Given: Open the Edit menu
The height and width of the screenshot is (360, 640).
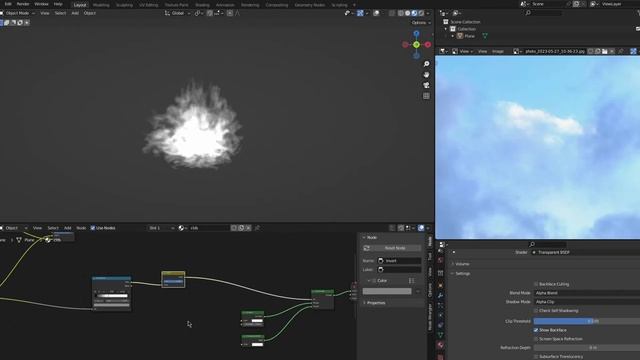Looking at the screenshot, I should pyautogui.click(x=8, y=4).
